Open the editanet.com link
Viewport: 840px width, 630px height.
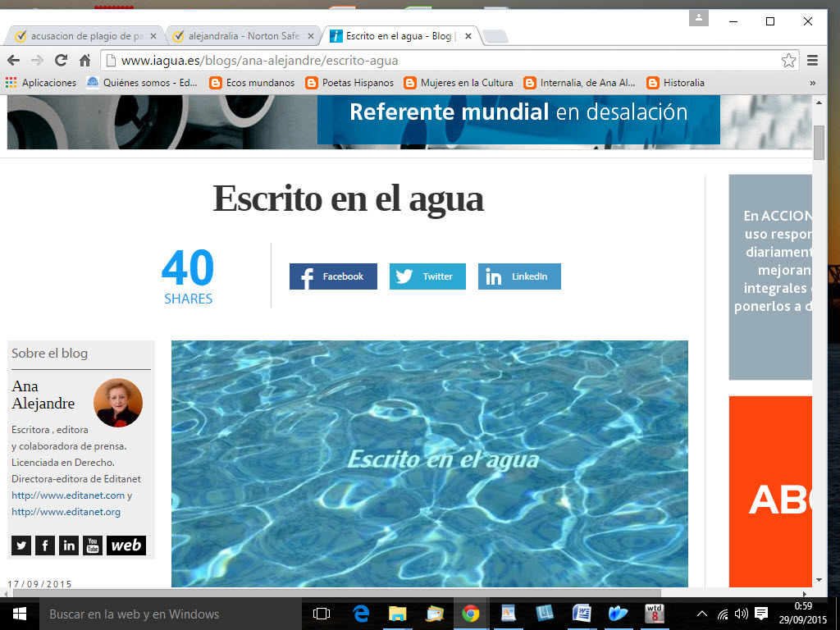coord(68,495)
